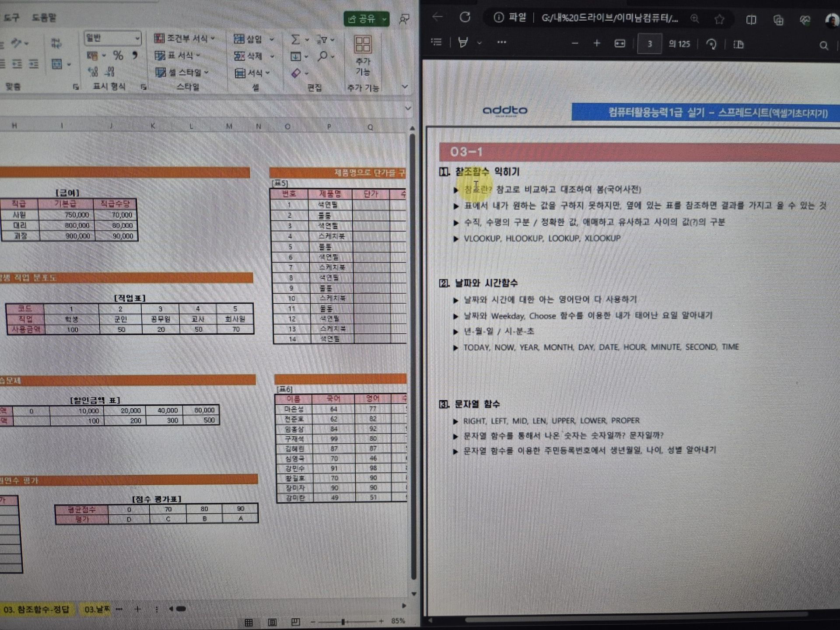Click the zoom slider in the status bar
This screenshot has height=630, width=840.
pyautogui.click(x=343, y=621)
